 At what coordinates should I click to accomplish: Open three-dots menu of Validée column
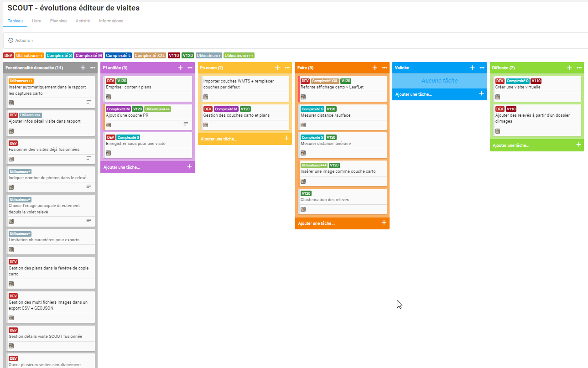pyautogui.click(x=482, y=67)
